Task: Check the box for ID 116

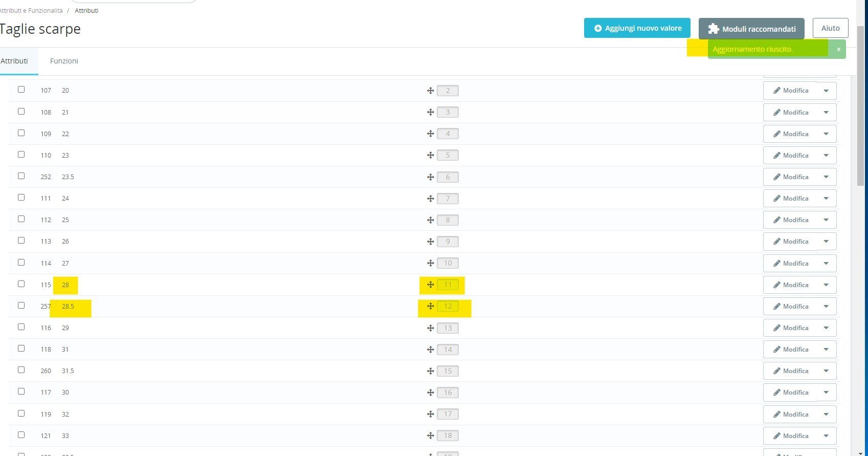Action: point(21,327)
